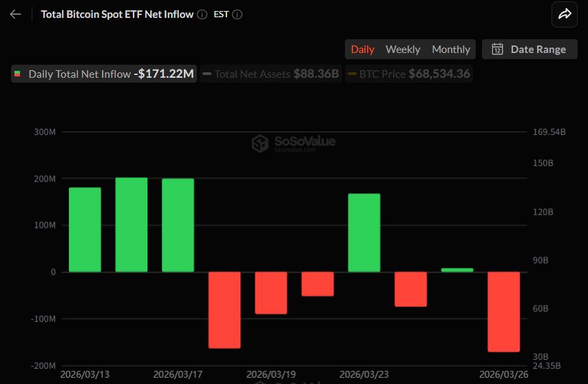Open the Date Range picker
The width and height of the screenshot is (588, 384).
tap(529, 50)
